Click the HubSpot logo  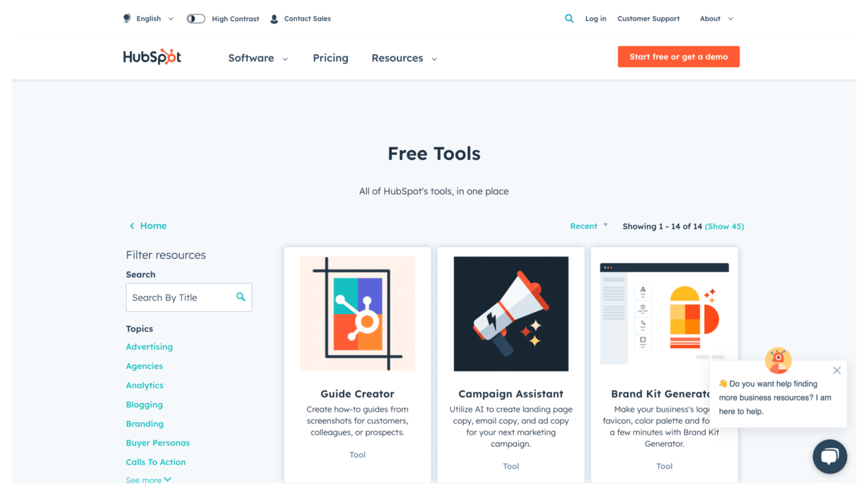(152, 57)
